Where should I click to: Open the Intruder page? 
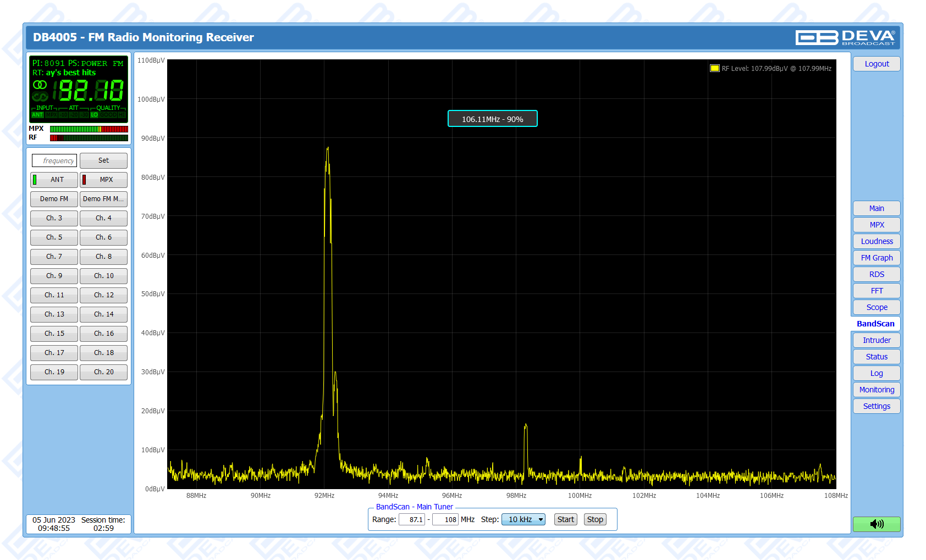click(x=877, y=340)
